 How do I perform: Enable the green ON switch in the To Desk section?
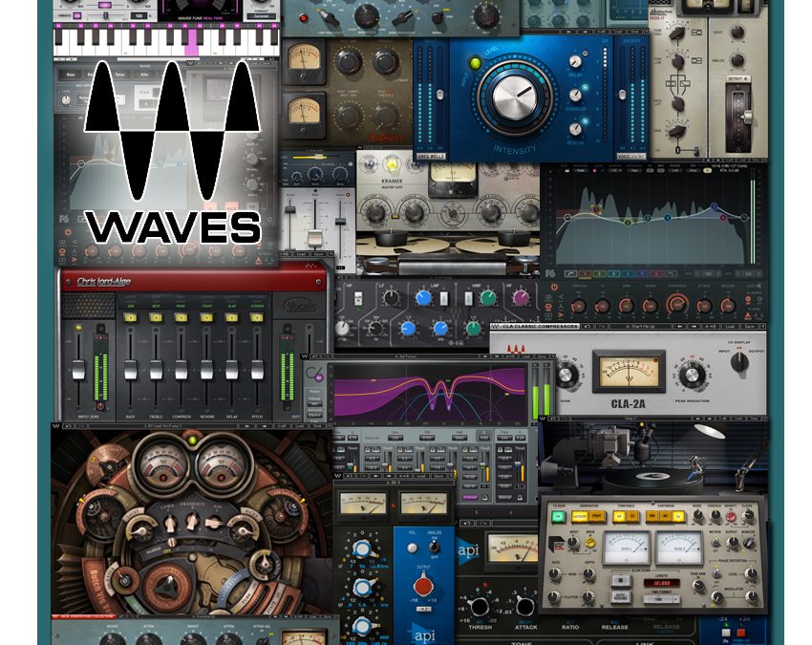tap(557, 516)
